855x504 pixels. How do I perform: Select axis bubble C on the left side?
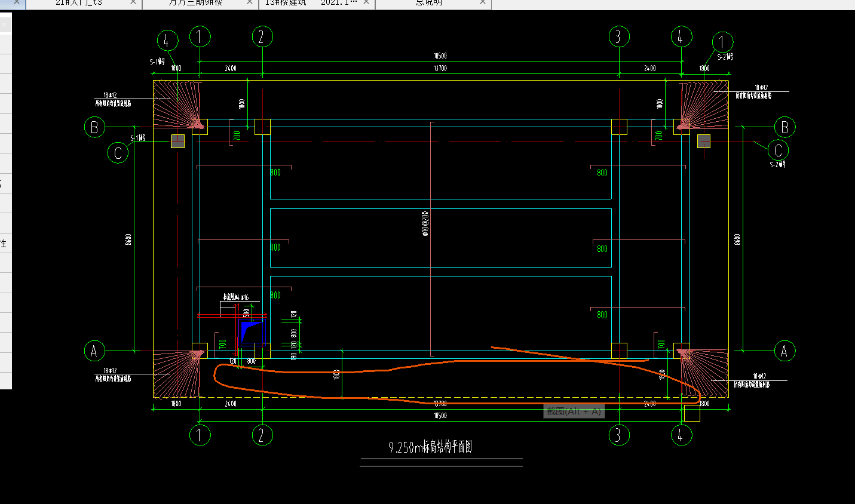point(118,153)
